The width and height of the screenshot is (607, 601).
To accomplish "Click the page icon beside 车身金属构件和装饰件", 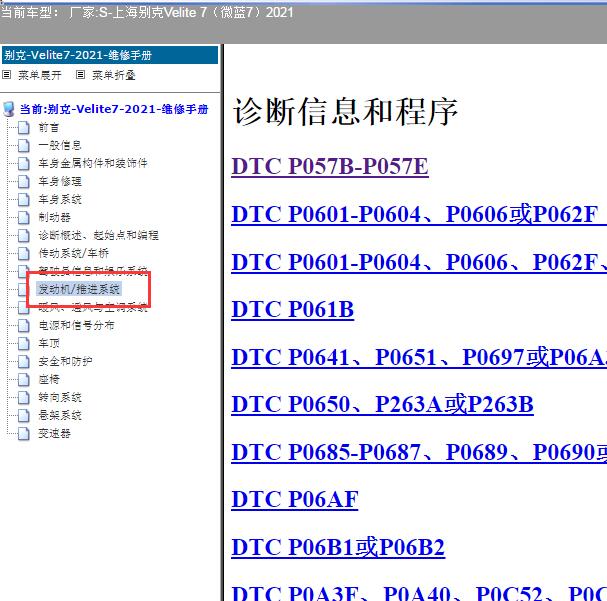I will coord(24,163).
